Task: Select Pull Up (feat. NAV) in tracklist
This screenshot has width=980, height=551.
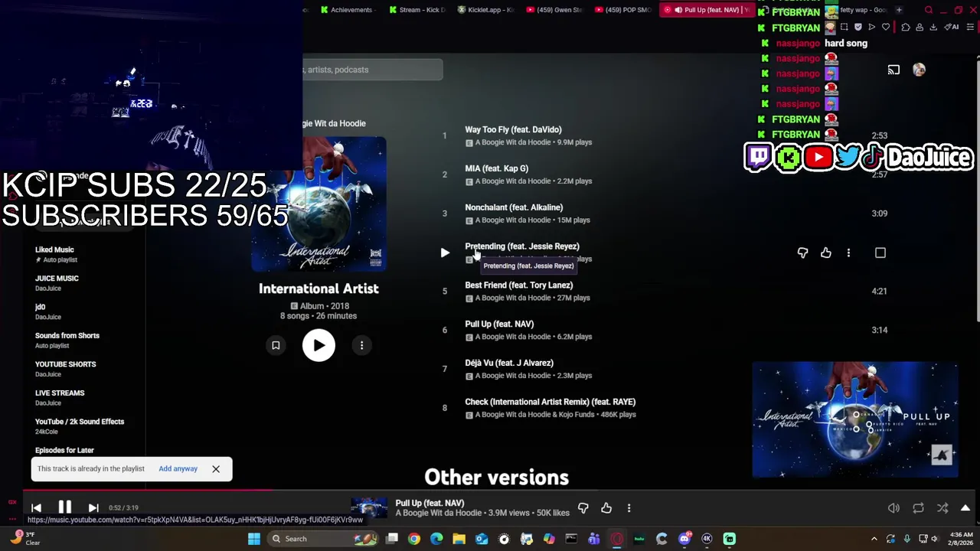Action: [499, 324]
